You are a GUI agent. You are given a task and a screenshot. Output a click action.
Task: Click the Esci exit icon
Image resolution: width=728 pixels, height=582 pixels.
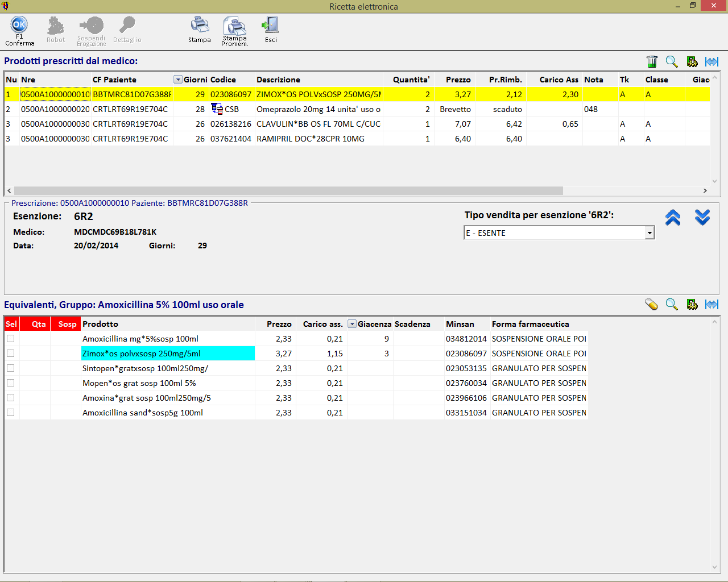270,26
